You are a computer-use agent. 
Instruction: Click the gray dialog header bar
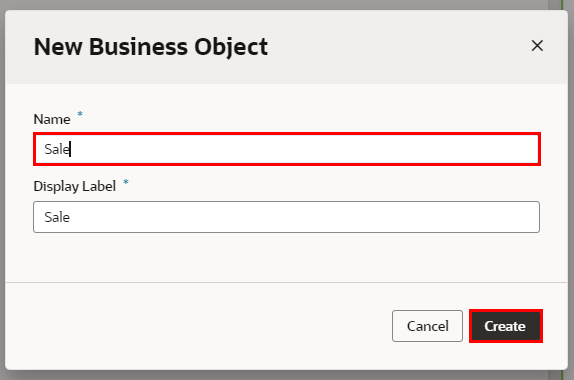click(287, 47)
